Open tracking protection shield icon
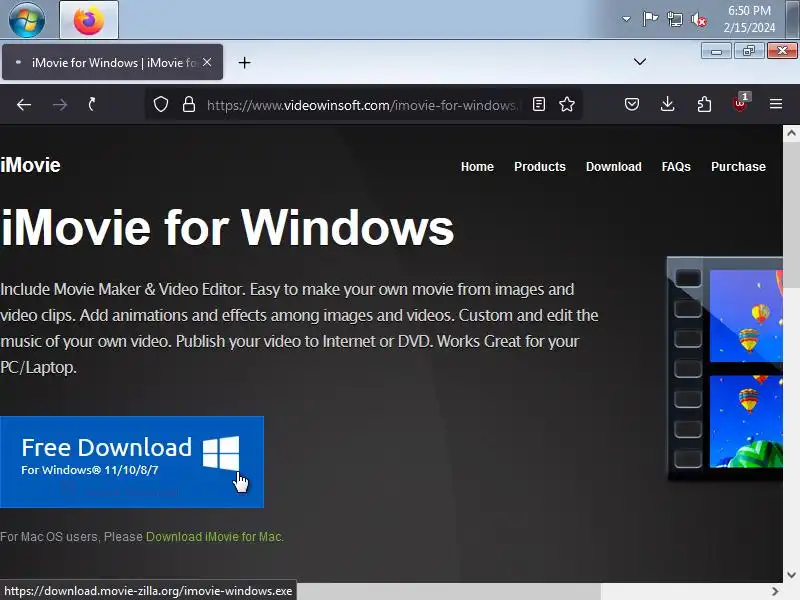Screen dimensions: 800x600 click(161, 105)
